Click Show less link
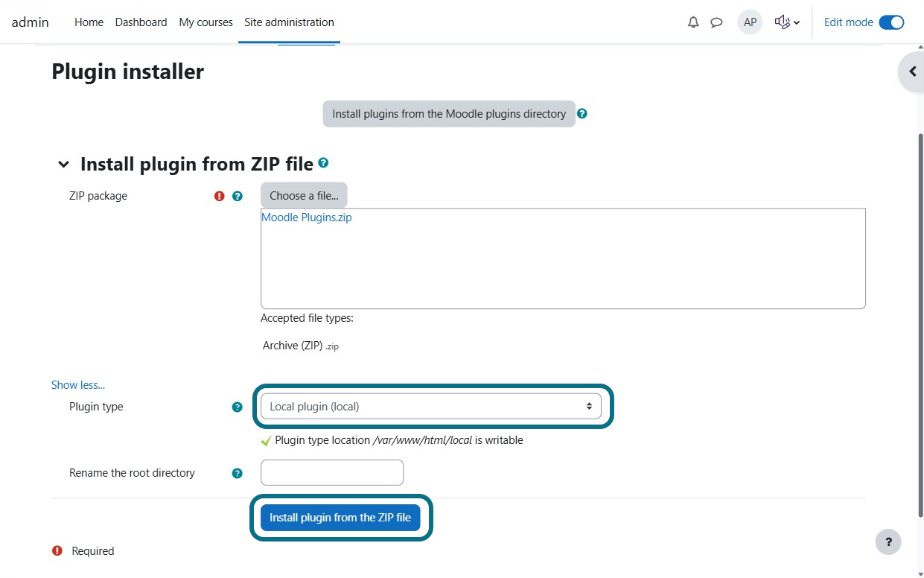The image size is (924, 578). 78,385
